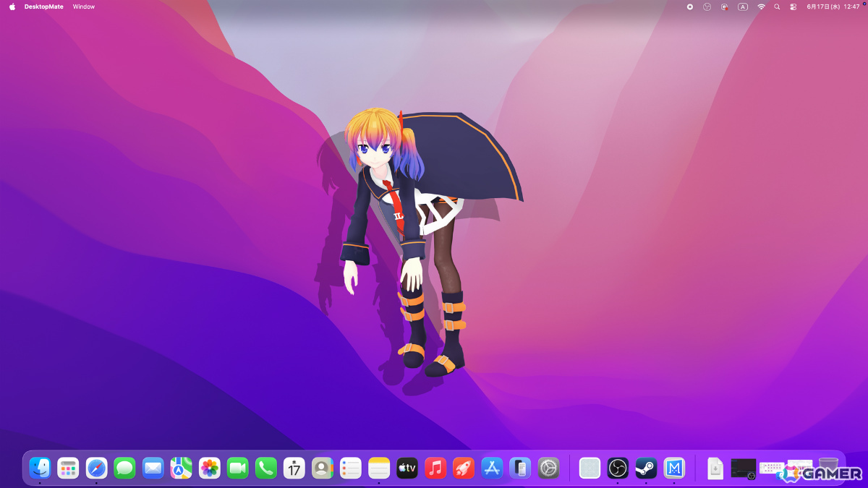Click the date and time 12:47 in menu bar
The width and height of the screenshot is (868, 488).
click(x=833, y=7)
